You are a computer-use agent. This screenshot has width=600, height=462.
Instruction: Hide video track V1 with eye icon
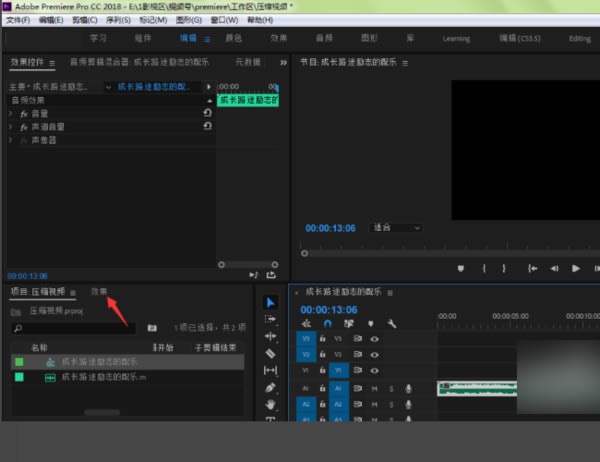point(375,369)
